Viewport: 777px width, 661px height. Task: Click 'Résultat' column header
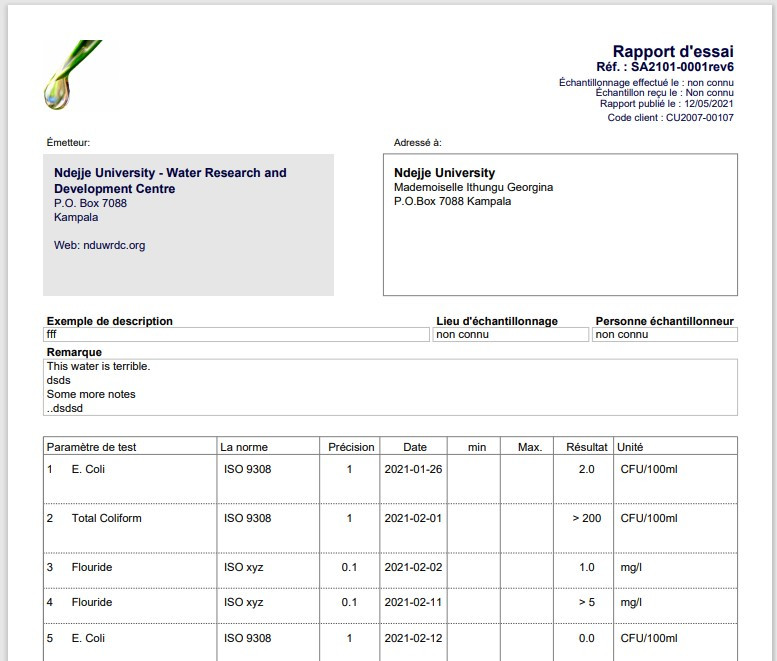(x=587, y=447)
